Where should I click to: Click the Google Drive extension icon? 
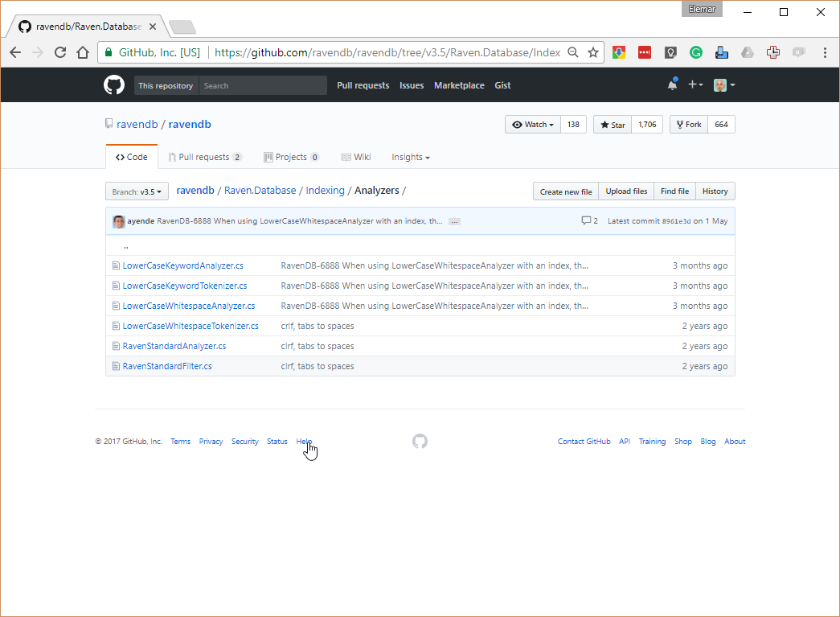[x=748, y=52]
